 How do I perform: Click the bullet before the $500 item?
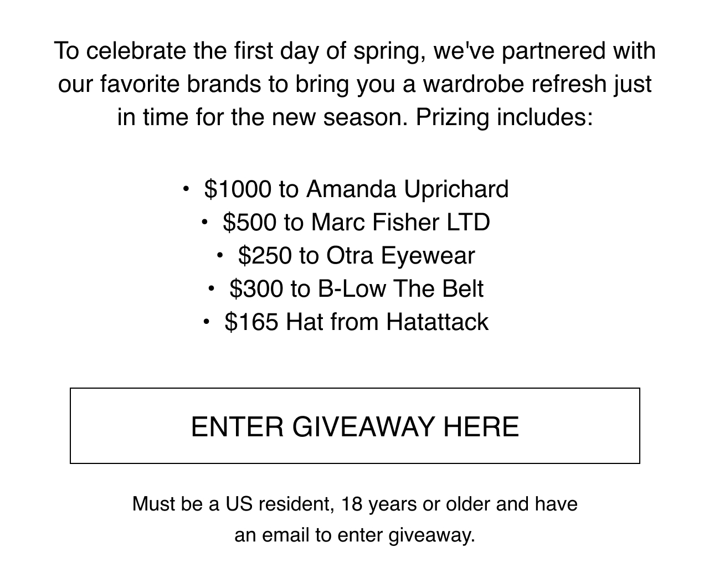tap(204, 223)
